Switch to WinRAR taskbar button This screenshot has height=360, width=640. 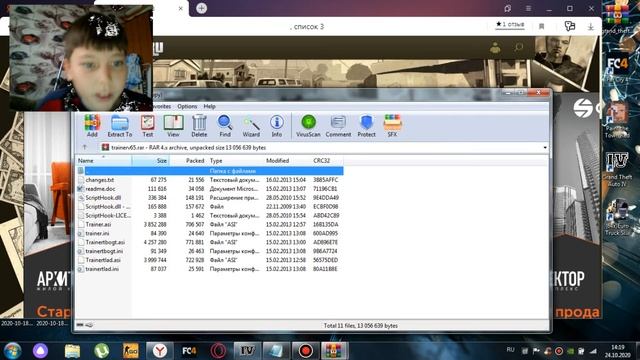click(334, 351)
